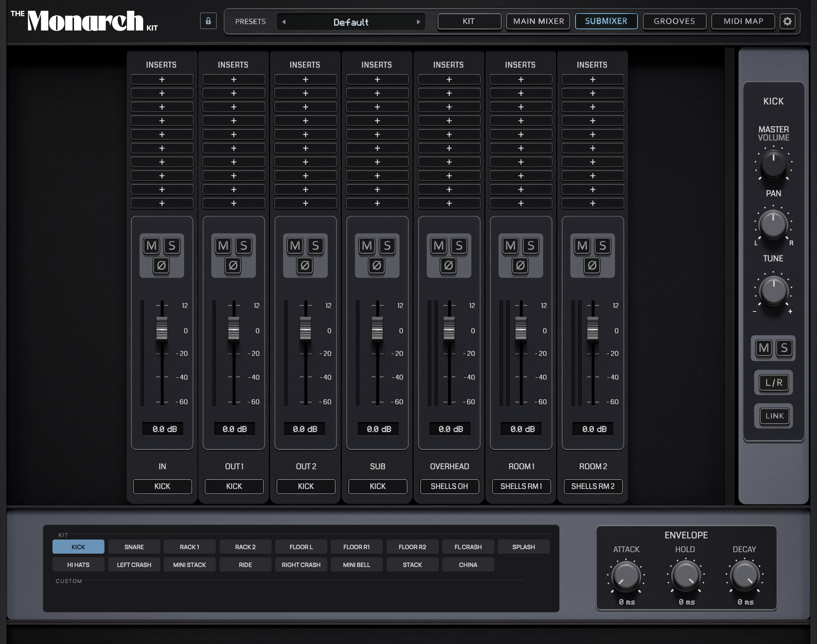Screen dimensions: 817x644
Task: Add first insert on OVERHEAD channel
Action: pos(449,80)
